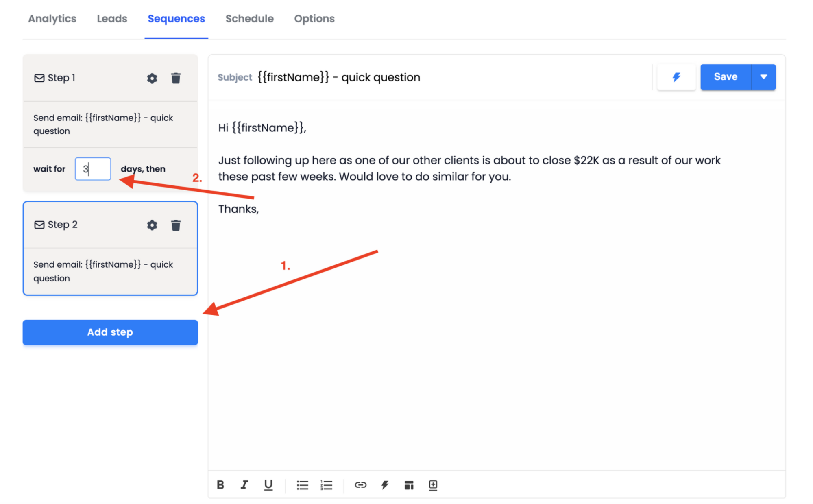Click the subject line field
This screenshot has width=813, height=504.
click(x=338, y=77)
